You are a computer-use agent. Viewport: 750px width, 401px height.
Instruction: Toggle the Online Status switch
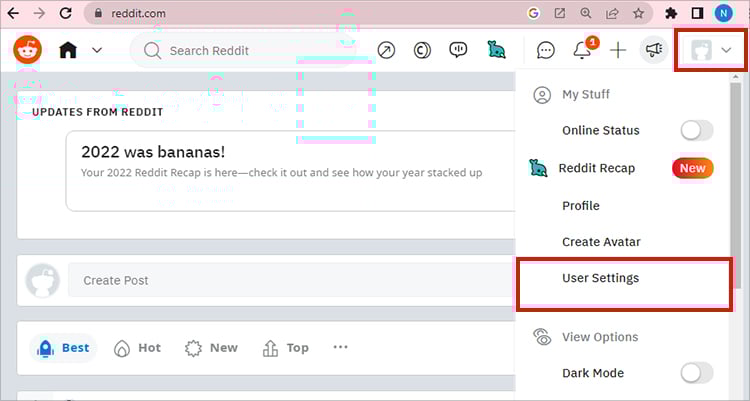point(696,130)
